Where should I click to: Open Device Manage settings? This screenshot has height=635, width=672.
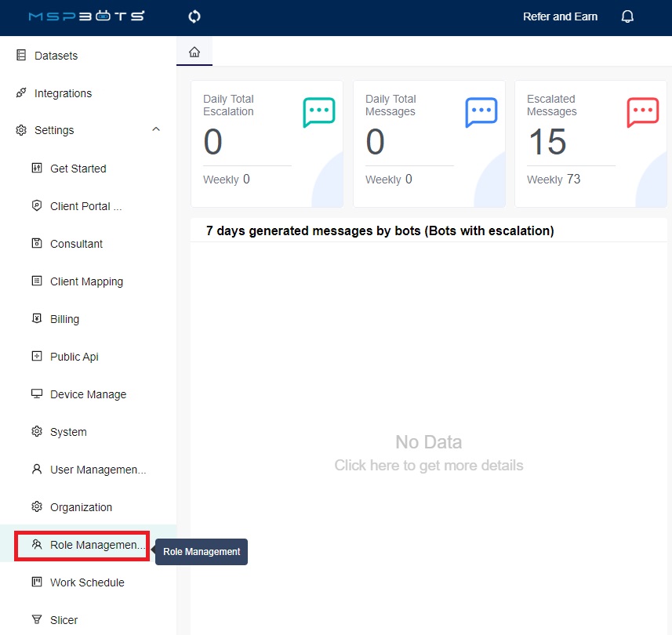(89, 394)
